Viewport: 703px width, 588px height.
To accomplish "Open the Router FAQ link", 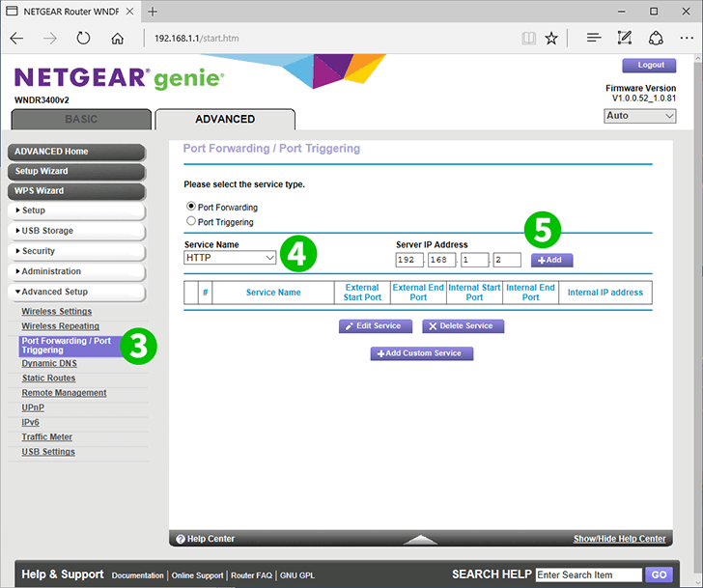I will pos(251,575).
